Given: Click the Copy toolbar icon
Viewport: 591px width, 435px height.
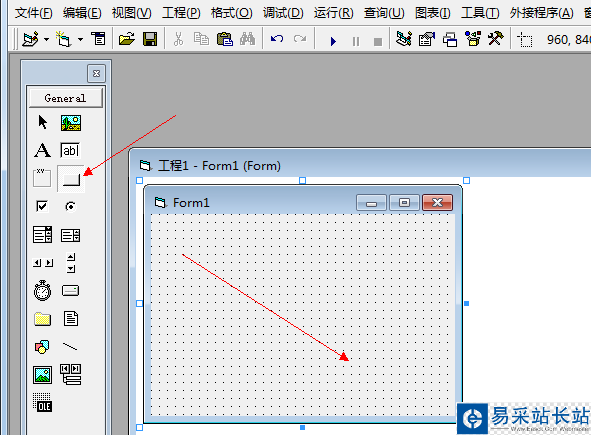Looking at the screenshot, I should (201, 39).
